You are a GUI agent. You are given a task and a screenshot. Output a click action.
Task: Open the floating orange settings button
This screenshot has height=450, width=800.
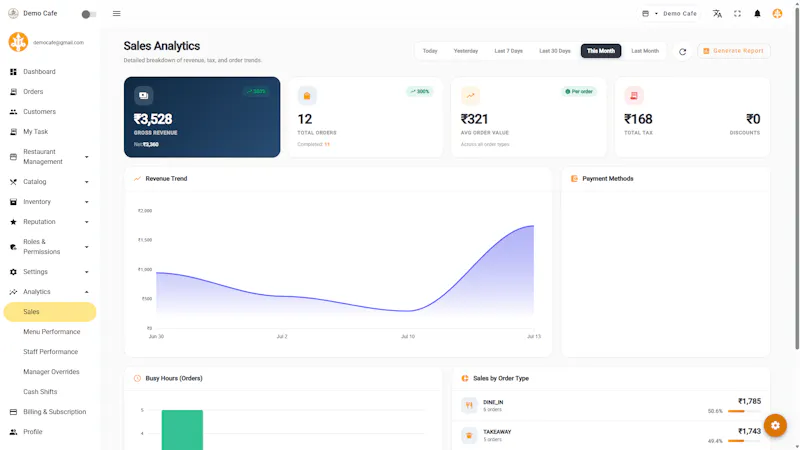(775, 425)
